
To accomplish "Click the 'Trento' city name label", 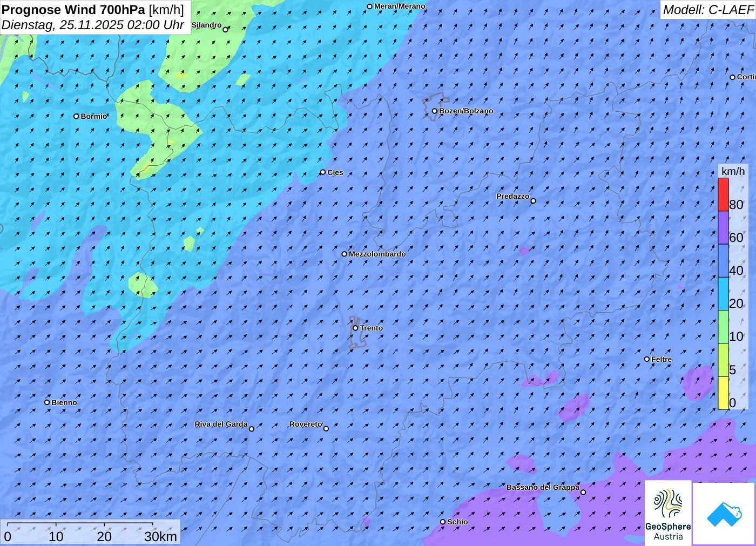I will (372, 328).
